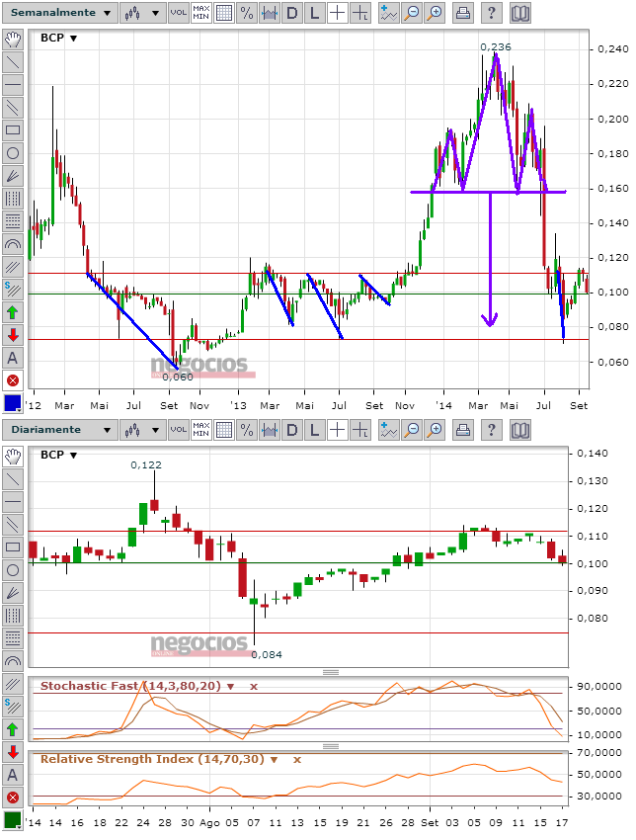This screenshot has width=636, height=840.
Task: Select the parallel channel tool in weekly chart
Action: click(x=12, y=108)
